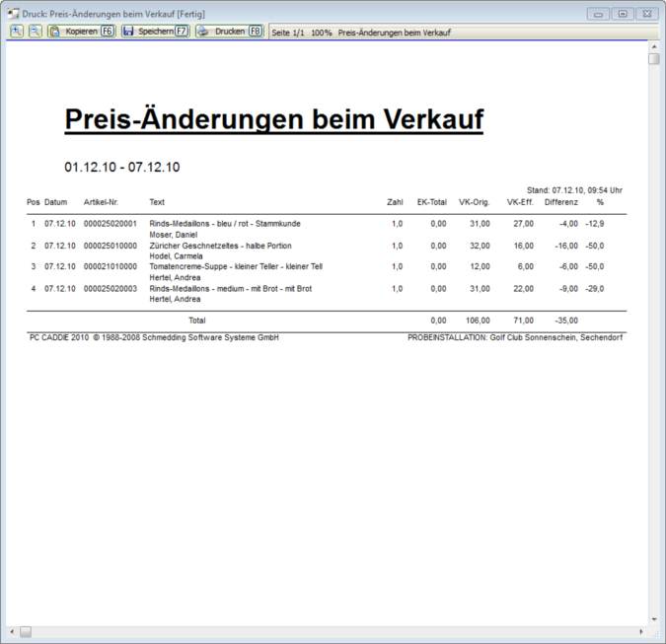Viewport: 666px width, 644px height.
Task: Click the zoom out magnifier icon
Action: click(x=36, y=32)
